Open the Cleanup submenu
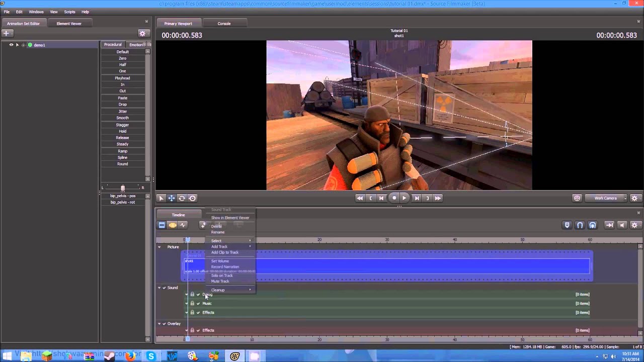The image size is (644, 362). pos(231,290)
